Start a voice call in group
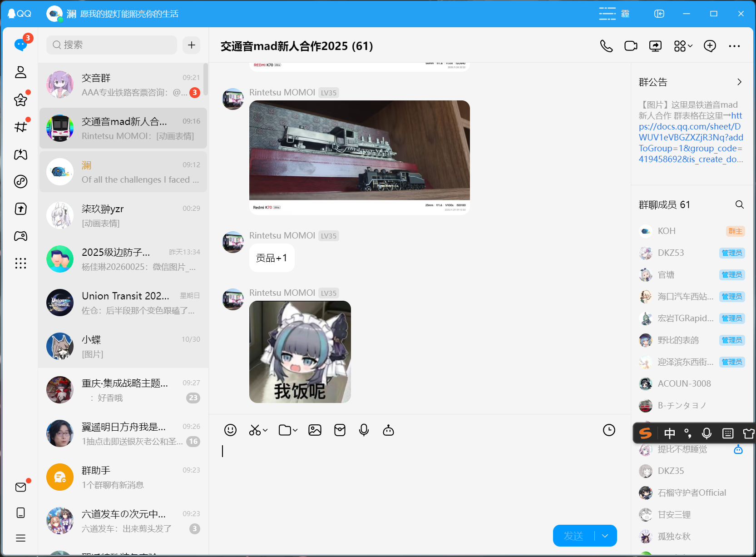The width and height of the screenshot is (756, 557). coord(606,46)
